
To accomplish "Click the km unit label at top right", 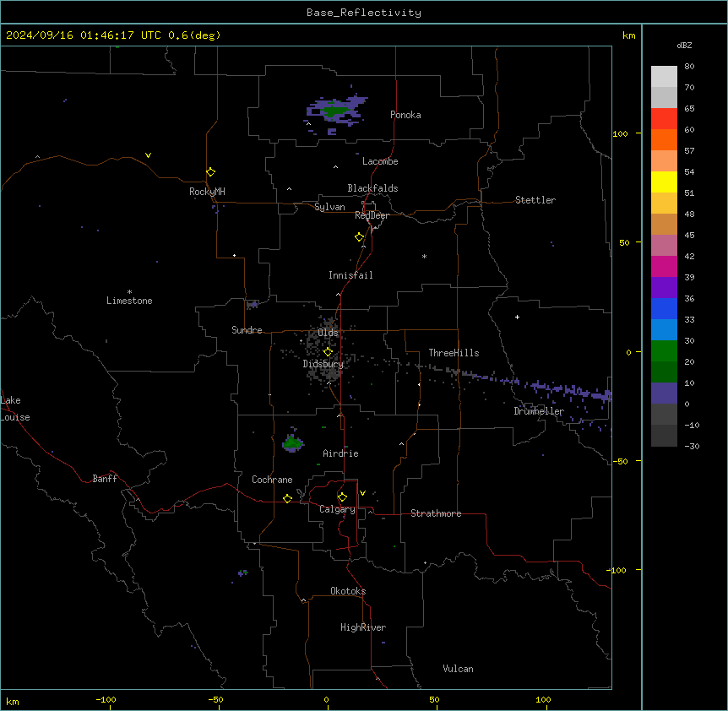I will tap(628, 35).
